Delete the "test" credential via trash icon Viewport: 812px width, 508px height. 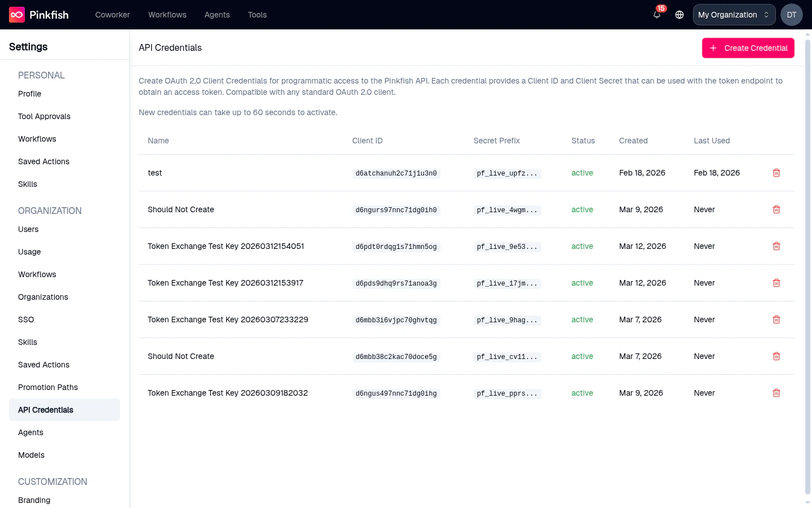click(776, 173)
